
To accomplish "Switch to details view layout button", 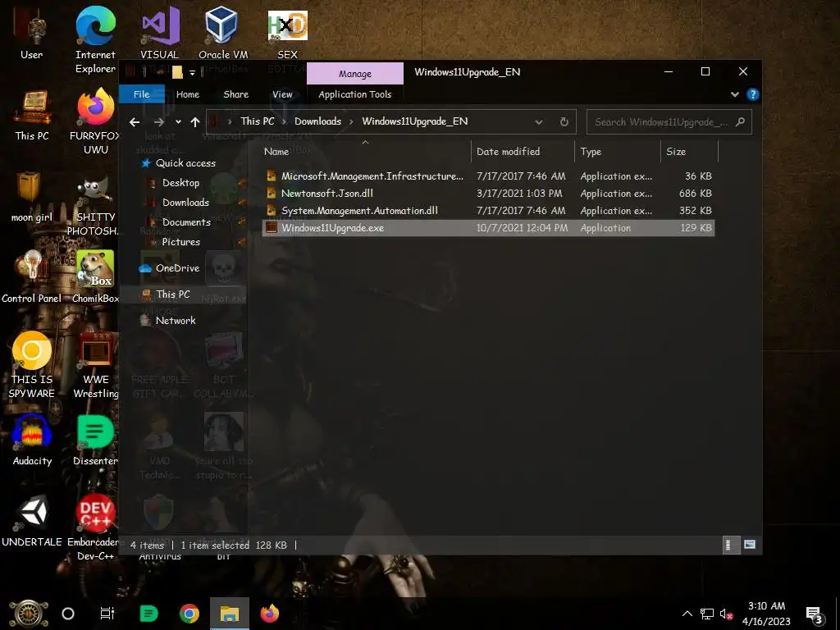I will (x=731, y=545).
